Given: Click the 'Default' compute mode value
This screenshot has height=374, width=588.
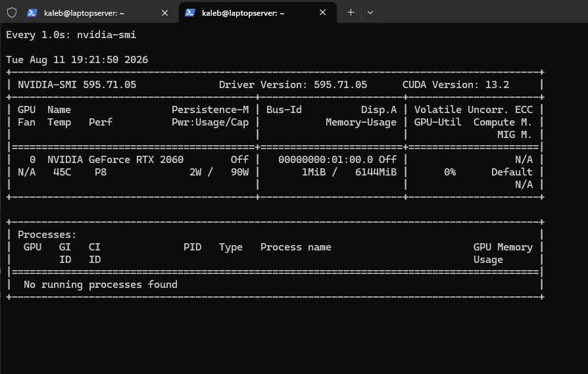Looking at the screenshot, I should pyautogui.click(x=512, y=172).
